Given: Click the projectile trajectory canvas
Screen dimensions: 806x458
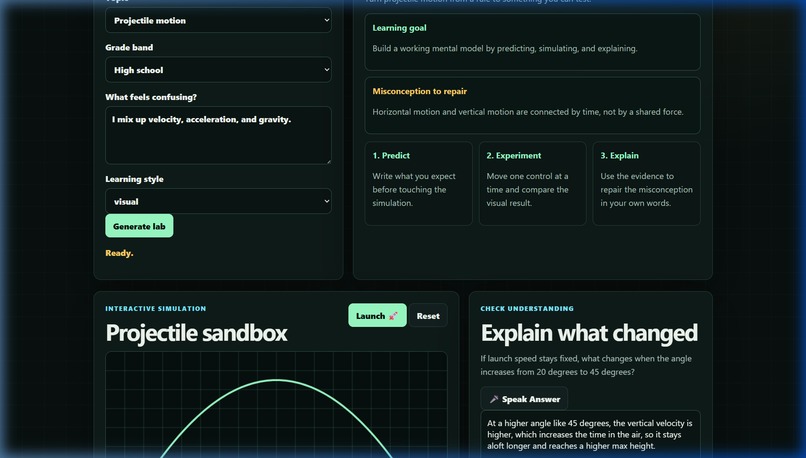Looking at the screenshot, I should click(x=276, y=405).
